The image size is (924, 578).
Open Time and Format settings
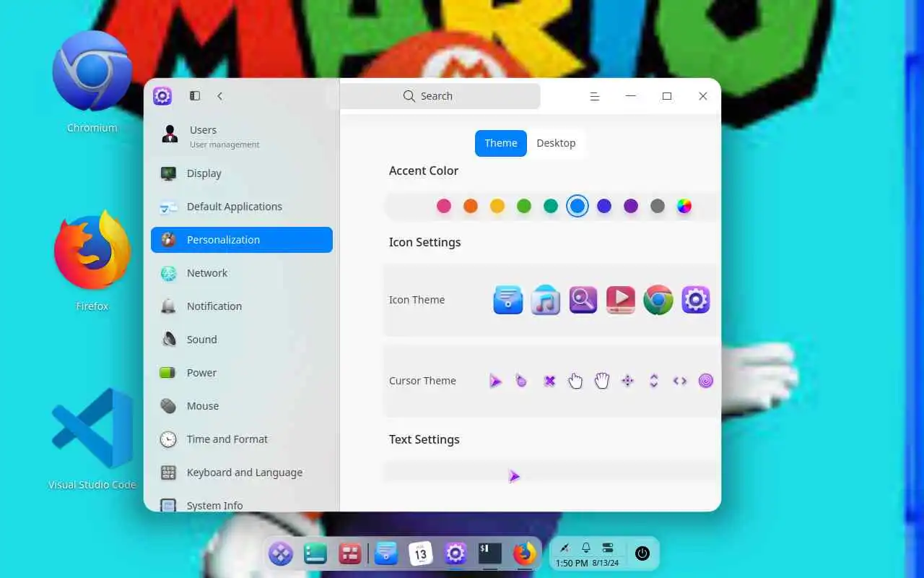[242, 439]
